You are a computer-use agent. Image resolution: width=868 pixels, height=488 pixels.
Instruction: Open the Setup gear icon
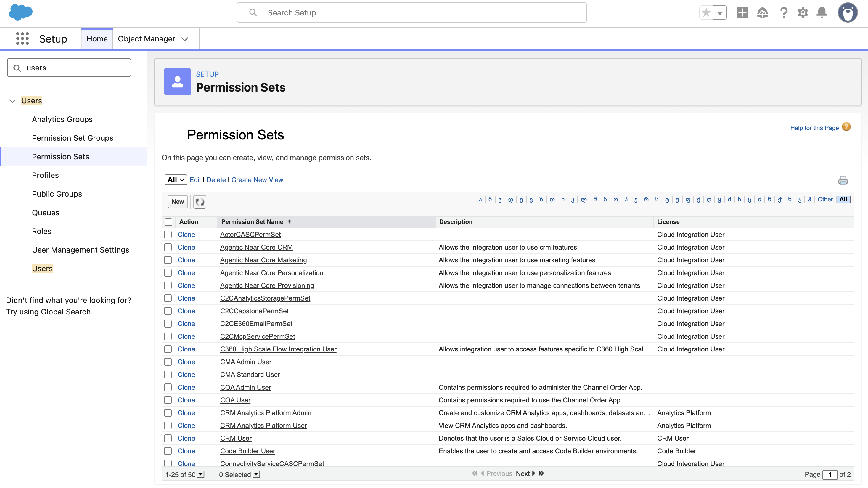pos(803,13)
